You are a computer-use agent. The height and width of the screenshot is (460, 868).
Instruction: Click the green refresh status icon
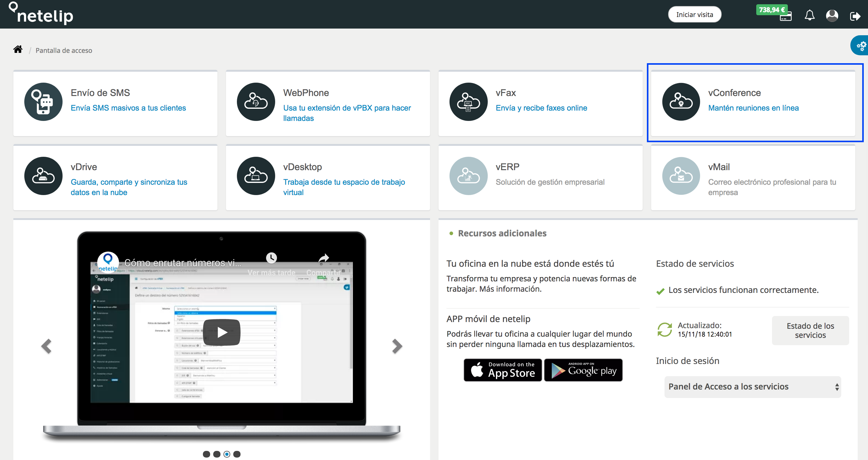pyautogui.click(x=665, y=329)
